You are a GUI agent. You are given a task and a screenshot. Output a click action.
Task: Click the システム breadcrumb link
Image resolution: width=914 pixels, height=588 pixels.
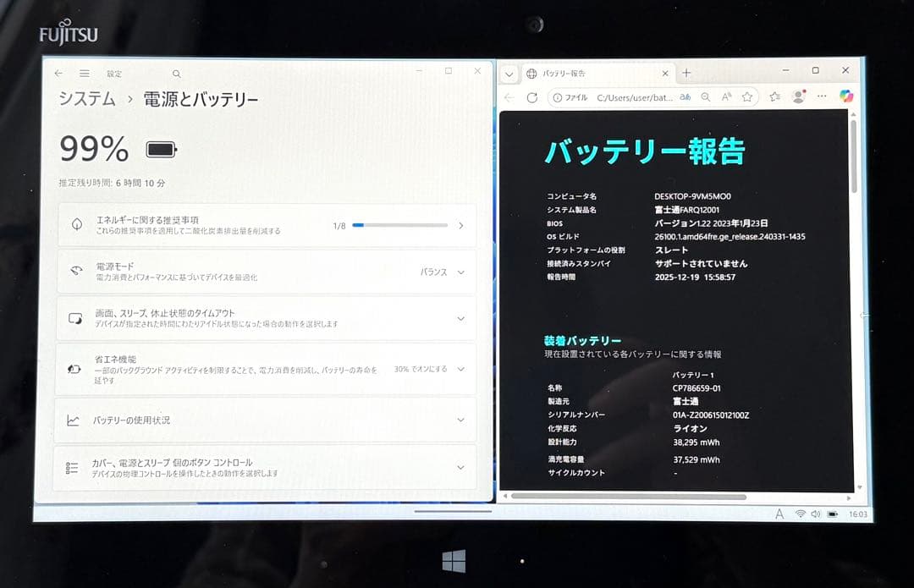pos(85,98)
